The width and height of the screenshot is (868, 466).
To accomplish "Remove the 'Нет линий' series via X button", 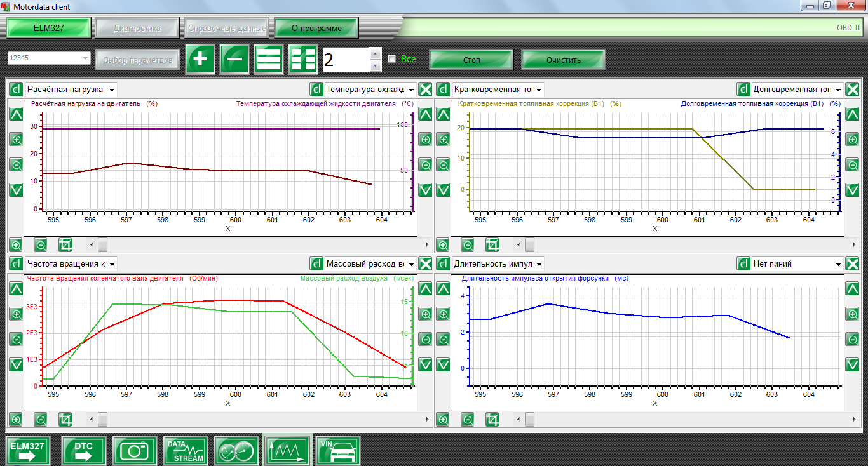I will pyautogui.click(x=853, y=263).
